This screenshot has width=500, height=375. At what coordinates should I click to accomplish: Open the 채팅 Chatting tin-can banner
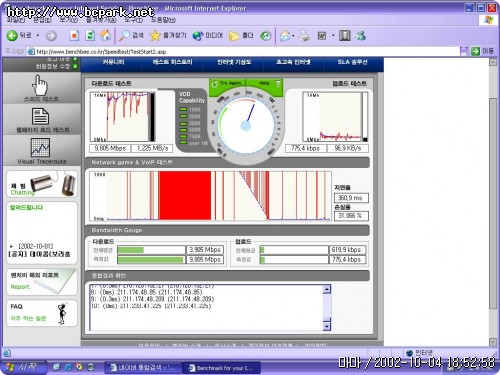click(x=42, y=184)
